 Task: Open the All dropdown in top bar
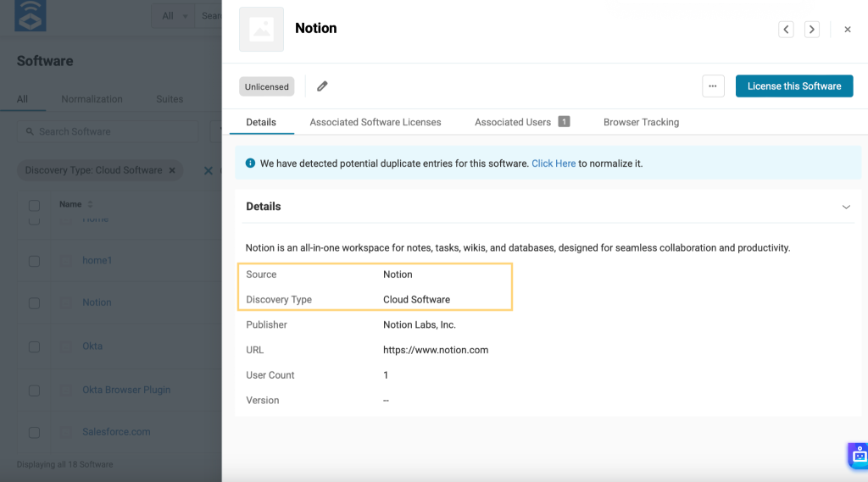coord(174,16)
